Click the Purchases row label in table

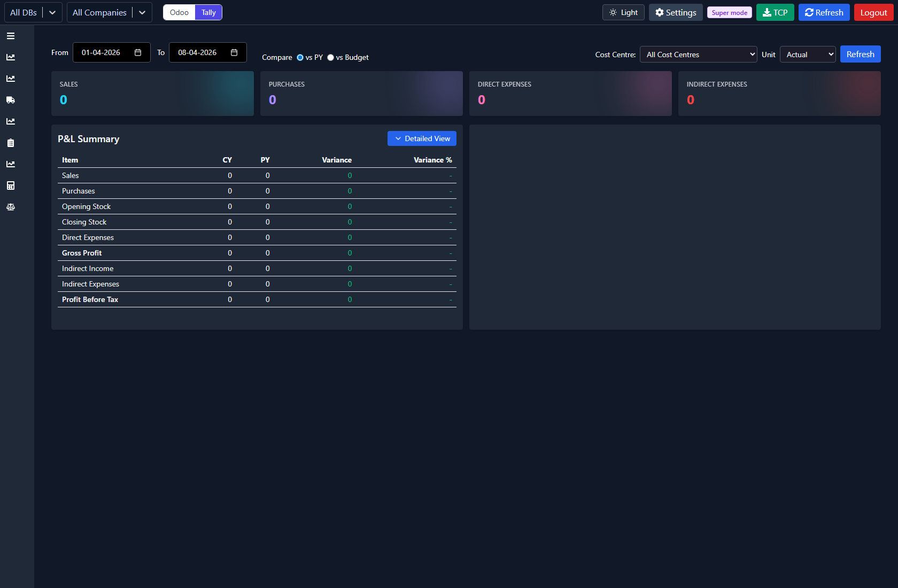tap(78, 191)
